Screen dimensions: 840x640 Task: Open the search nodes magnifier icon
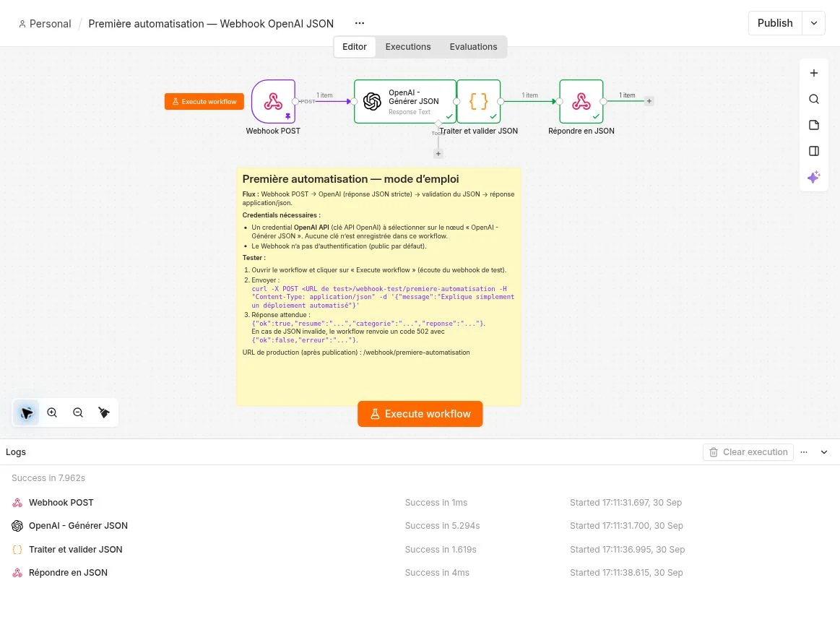[814, 99]
